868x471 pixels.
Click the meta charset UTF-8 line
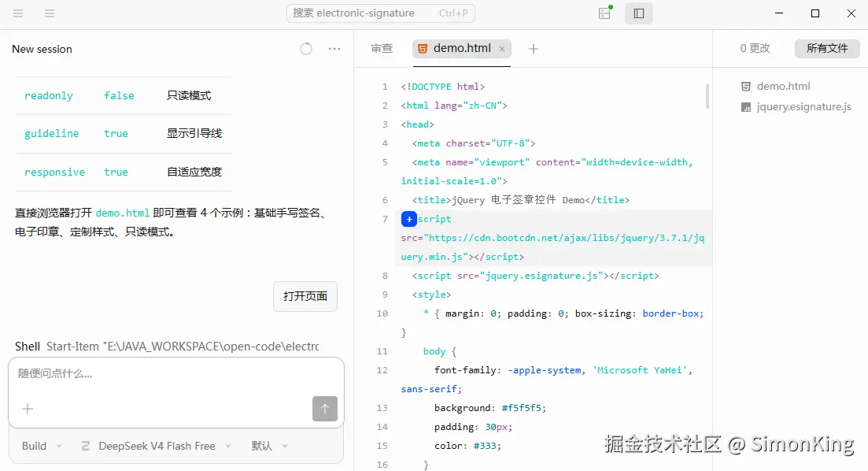pyautogui.click(x=473, y=143)
